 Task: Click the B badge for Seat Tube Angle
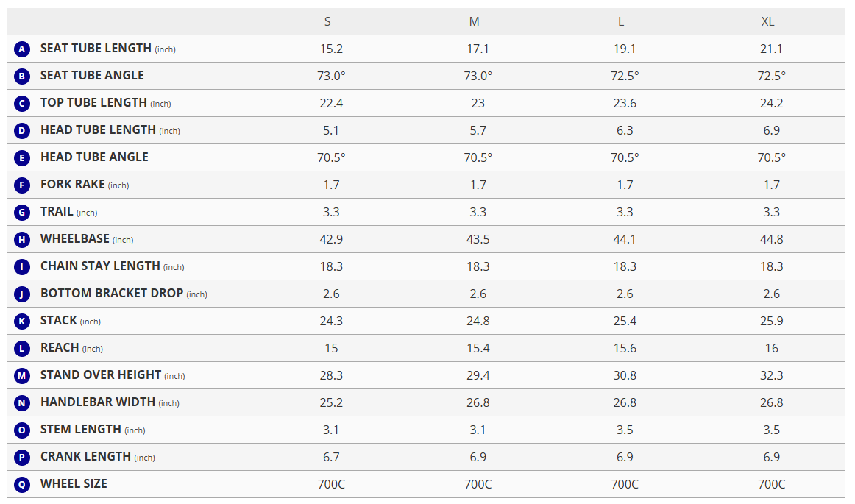(x=22, y=77)
